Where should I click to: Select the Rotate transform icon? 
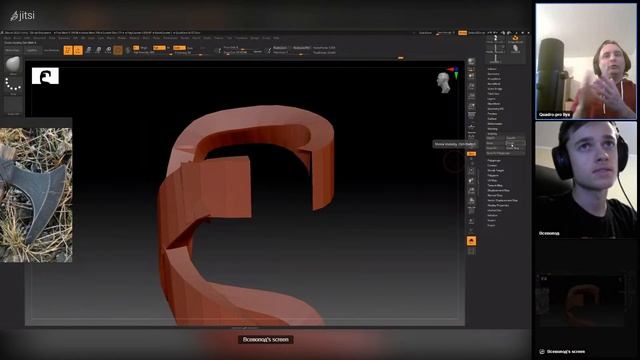(108, 50)
